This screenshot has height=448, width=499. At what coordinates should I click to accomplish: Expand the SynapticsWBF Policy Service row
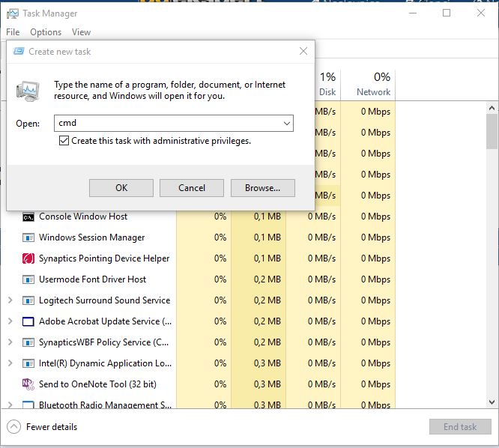pos(10,342)
